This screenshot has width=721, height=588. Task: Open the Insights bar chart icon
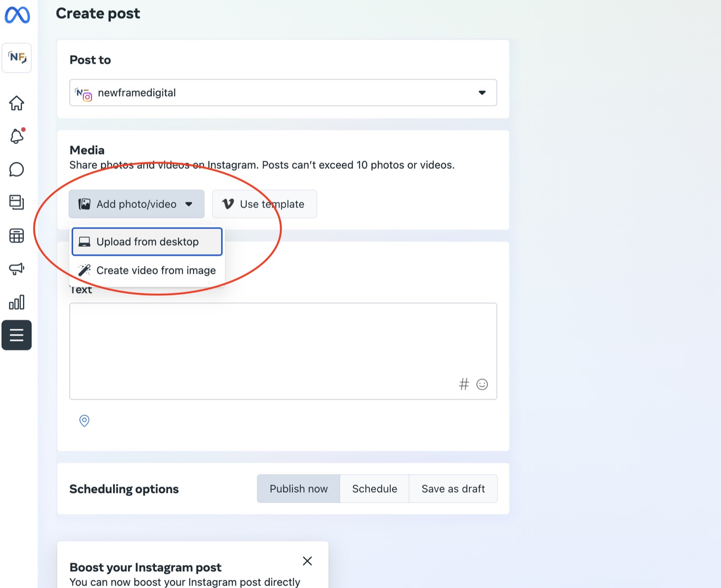tap(17, 302)
